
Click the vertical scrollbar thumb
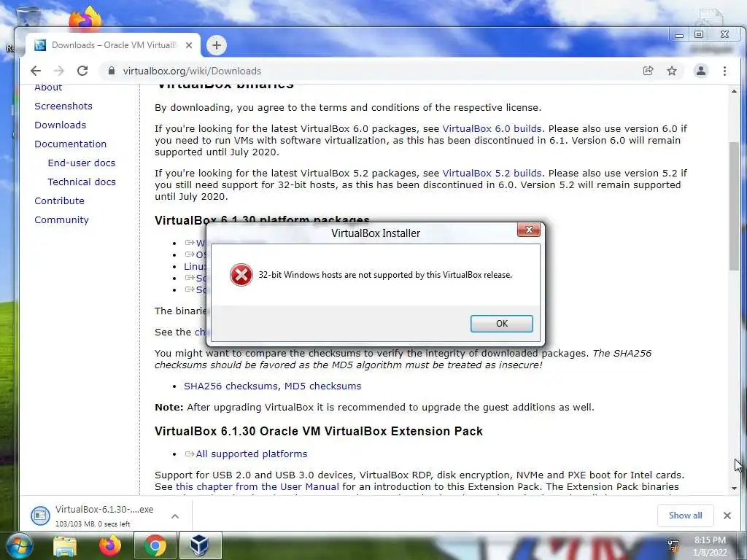click(734, 206)
